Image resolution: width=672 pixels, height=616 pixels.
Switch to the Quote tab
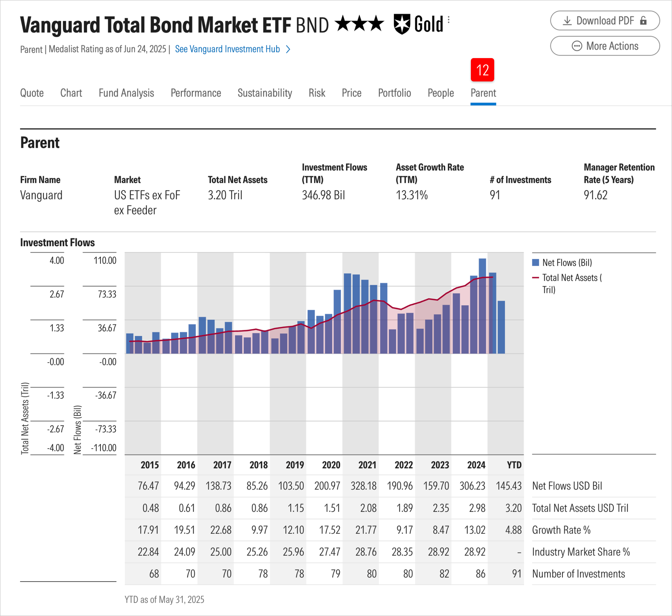point(32,93)
